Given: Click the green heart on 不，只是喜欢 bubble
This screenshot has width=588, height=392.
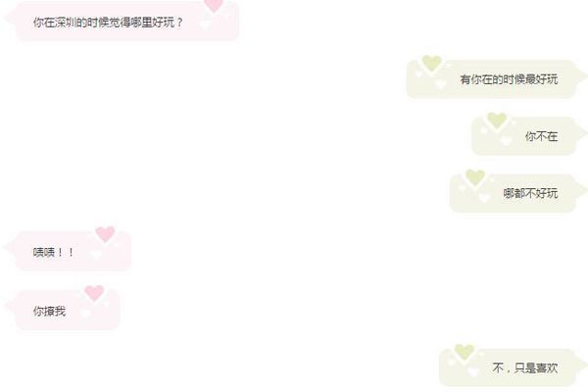Looking at the screenshot, I should [x=465, y=352].
